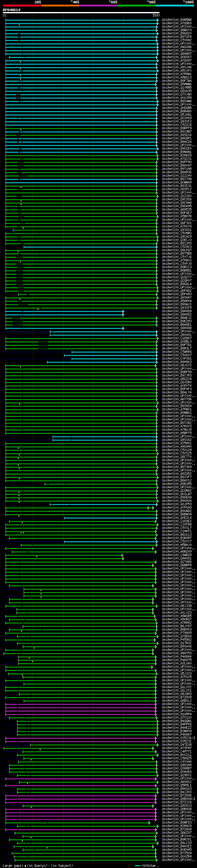Open the UniRef100_B9N5N8 hit

pyautogui.click(x=176, y=20)
